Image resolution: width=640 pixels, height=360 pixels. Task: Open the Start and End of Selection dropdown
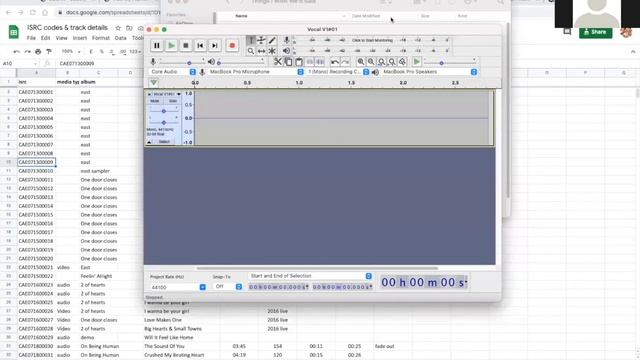pyautogui.click(x=310, y=276)
